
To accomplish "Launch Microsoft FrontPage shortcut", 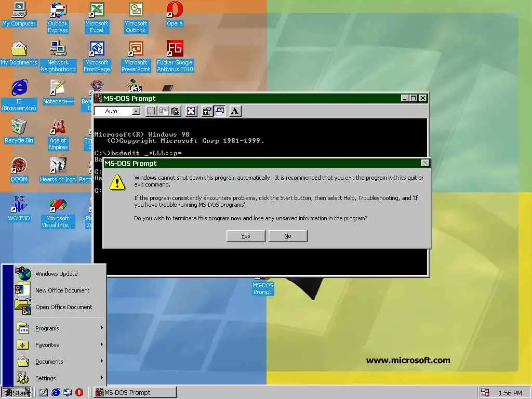I will click(97, 57).
